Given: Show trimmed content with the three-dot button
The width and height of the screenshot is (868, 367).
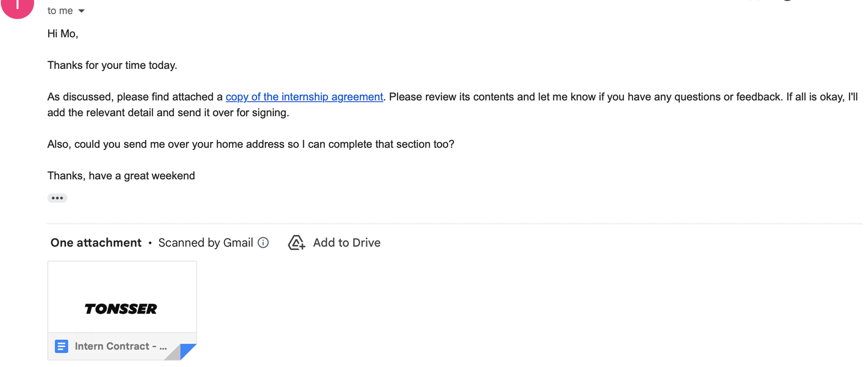Looking at the screenshot, I should [x=57, y=198].
